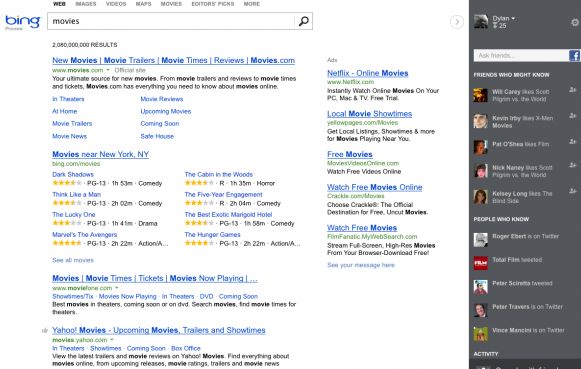Open Movies near New York, NY
The height and width of the screenshot is (369, 581).
click(100, 154)
